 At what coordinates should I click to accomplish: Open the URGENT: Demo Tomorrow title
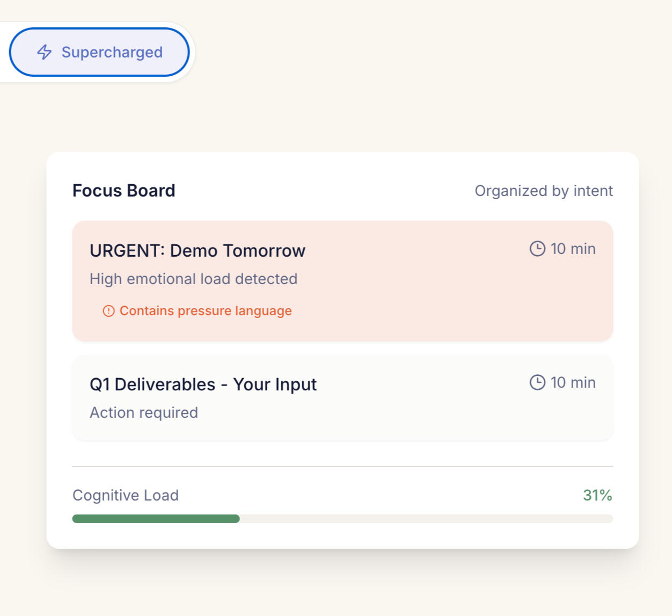[197, 251]
